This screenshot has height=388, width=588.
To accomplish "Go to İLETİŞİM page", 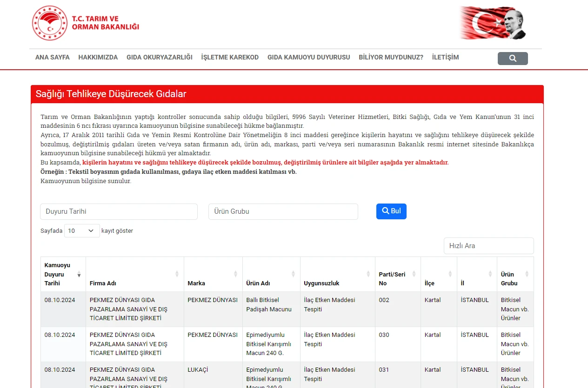I will coord(445,57).
